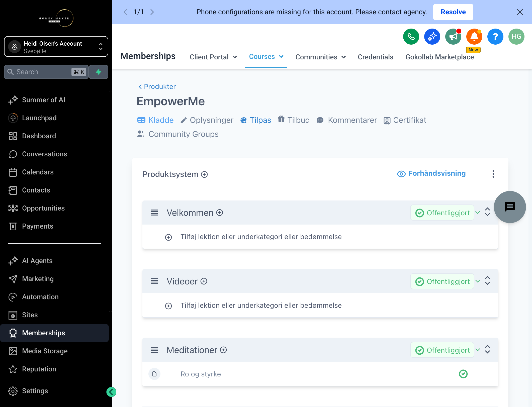Click the Resolve button in banner
This screenshot has height=407, width=532.
point(453,12)
